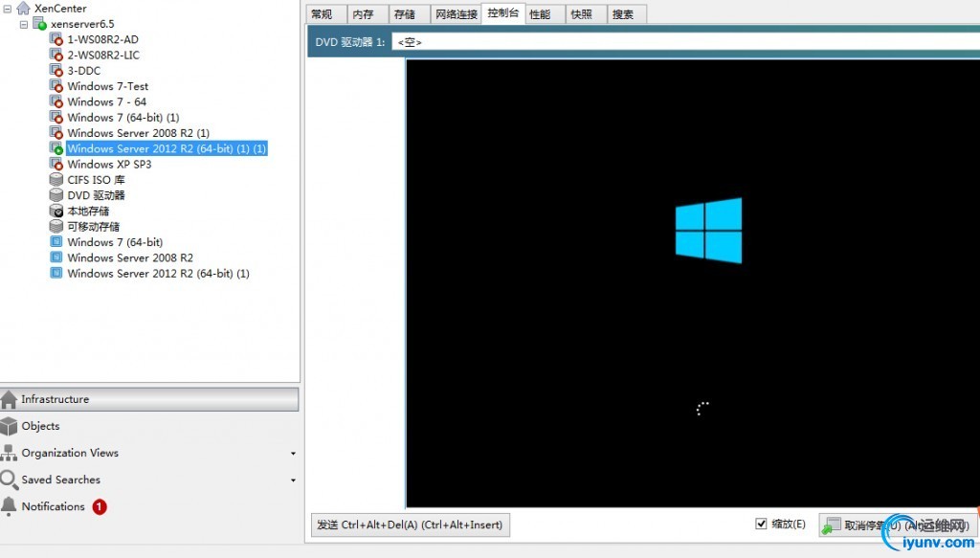This screenshot has height=558, width=980.
Task: Click the Windows XP SP3 VM icon
Action: pos(56,165)
